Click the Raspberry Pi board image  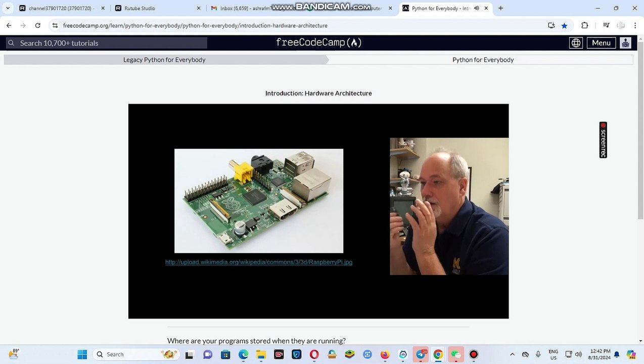(259, 201)
